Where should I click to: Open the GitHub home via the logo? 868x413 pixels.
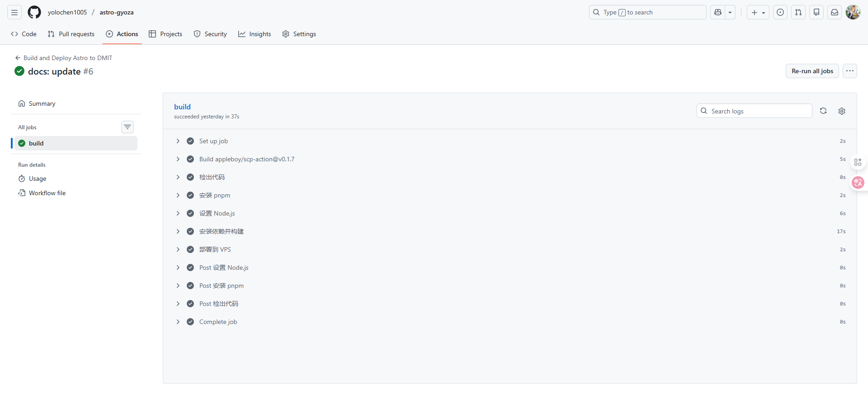34,12
